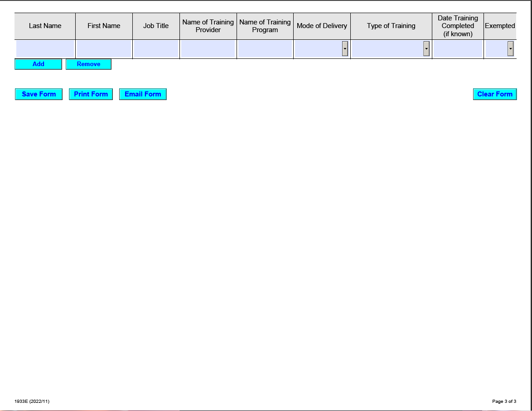Select the Job Title input field
The height and width of the screenshot is (411, 532).
pos(156,48)
